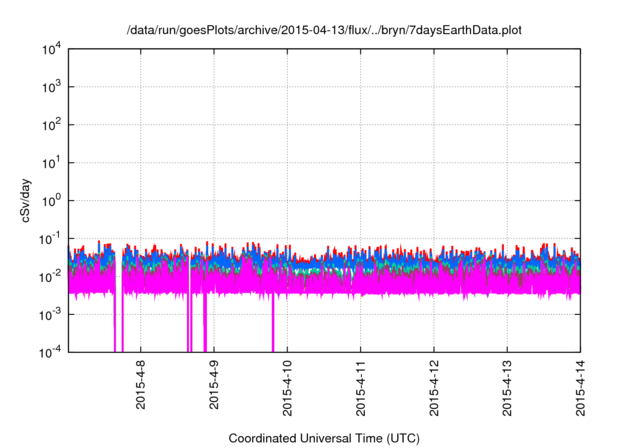
Task: Click the 10^1 y-axis tick label
Action: [x=51, y=163]
